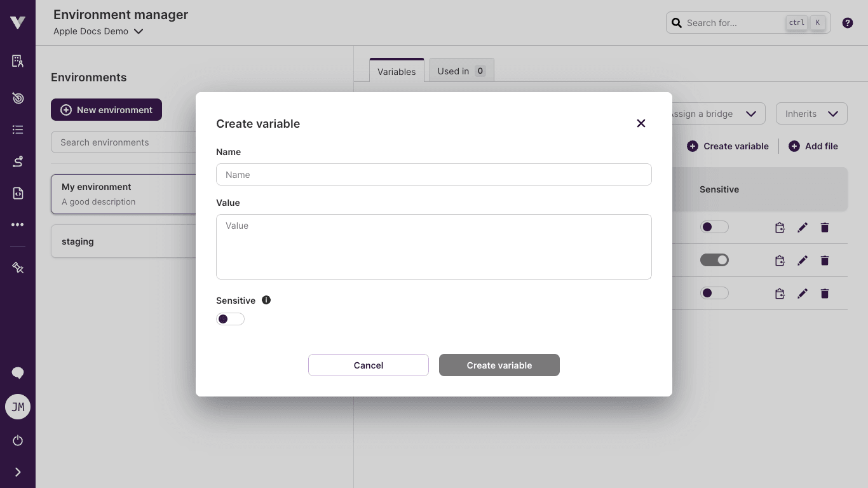The width and height of the screenshot is (868, 488).
Task: Open the more options ellipsis in sidebar
Action: [x=18, y=225]
